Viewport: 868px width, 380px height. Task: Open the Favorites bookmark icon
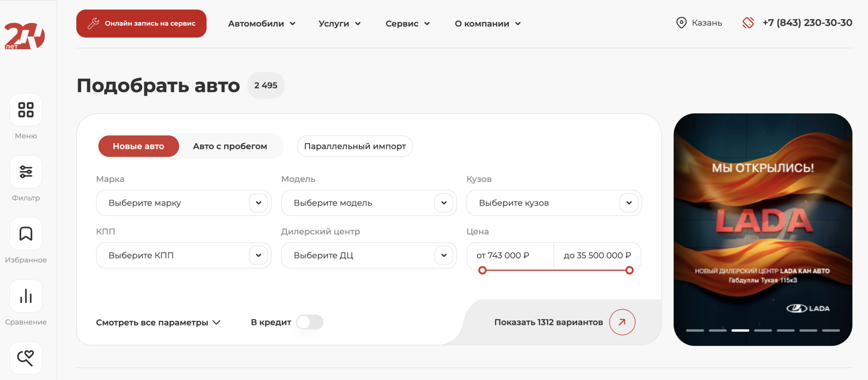(x=26, y=234)
